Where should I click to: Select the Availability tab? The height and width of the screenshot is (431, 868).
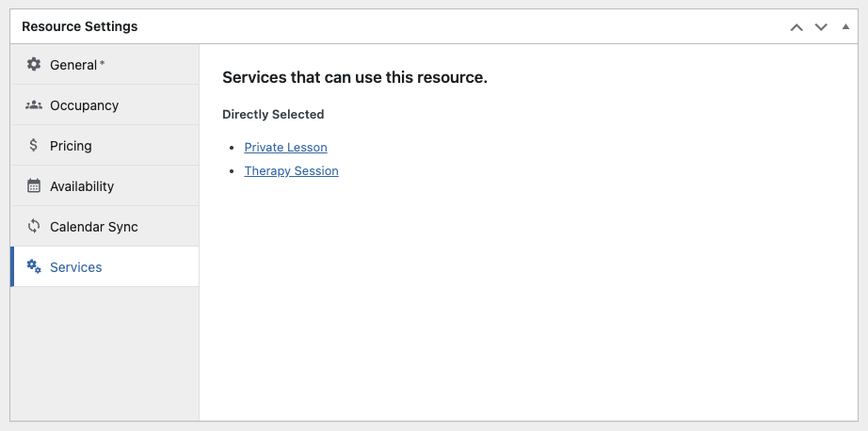(82, 186)
